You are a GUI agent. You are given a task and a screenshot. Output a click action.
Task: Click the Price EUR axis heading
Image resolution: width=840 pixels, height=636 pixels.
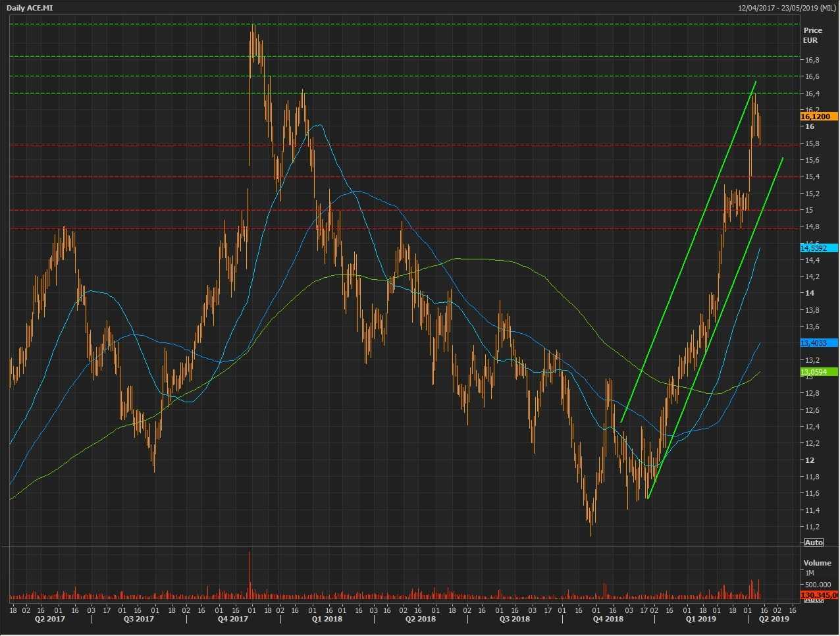coord(812,35)
